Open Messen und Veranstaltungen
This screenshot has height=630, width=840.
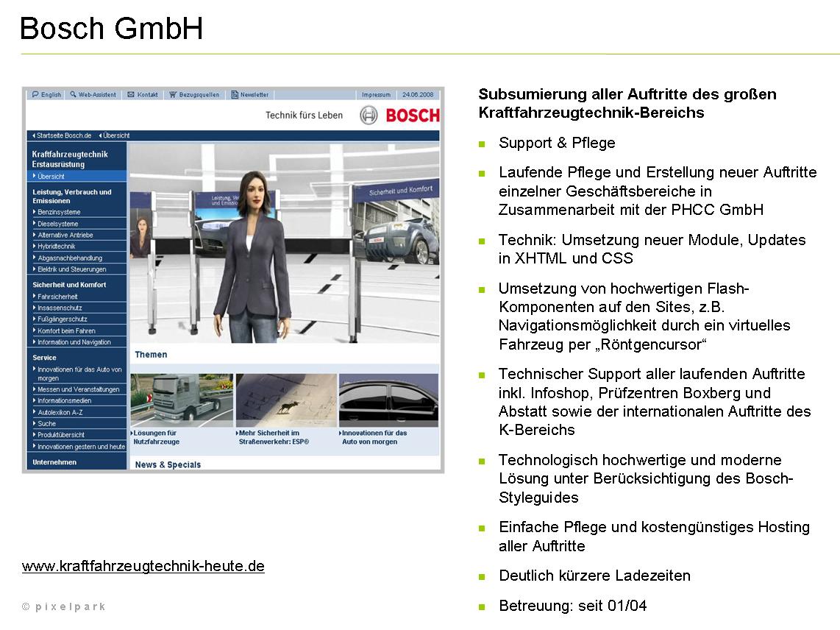(76, 389)
